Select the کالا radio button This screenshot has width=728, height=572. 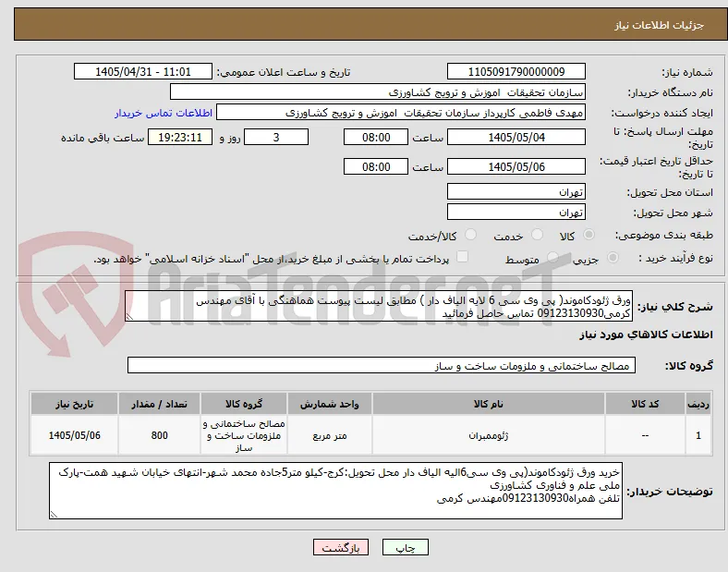tap(588, 235)
